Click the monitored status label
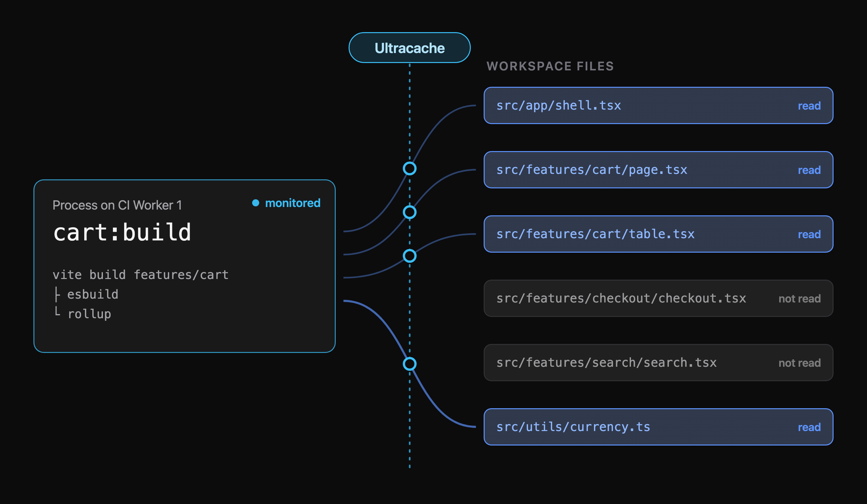This screenshot has width=867, height=504. point(293,203)
